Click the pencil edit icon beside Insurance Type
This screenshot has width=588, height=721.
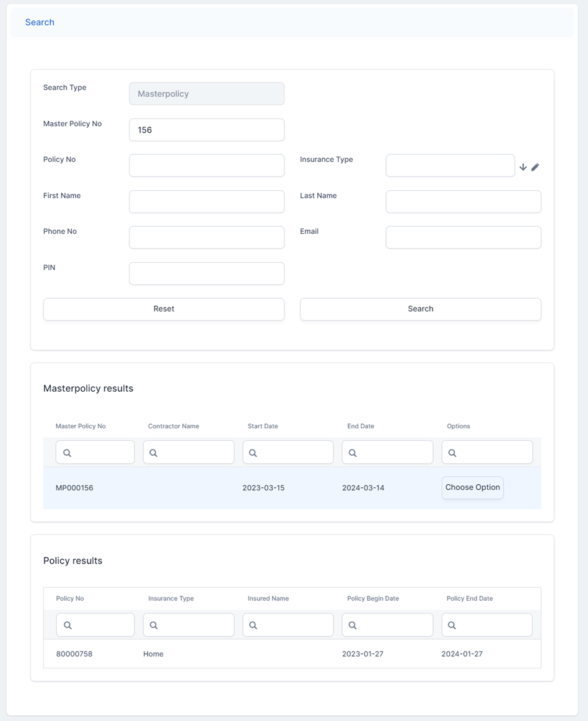click(x=535, y=167)
